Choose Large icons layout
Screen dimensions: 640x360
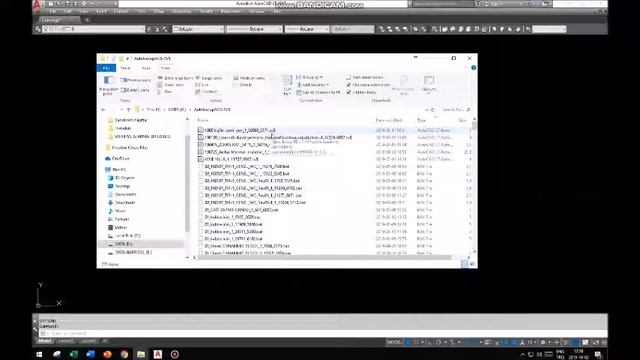click(209, 78)
